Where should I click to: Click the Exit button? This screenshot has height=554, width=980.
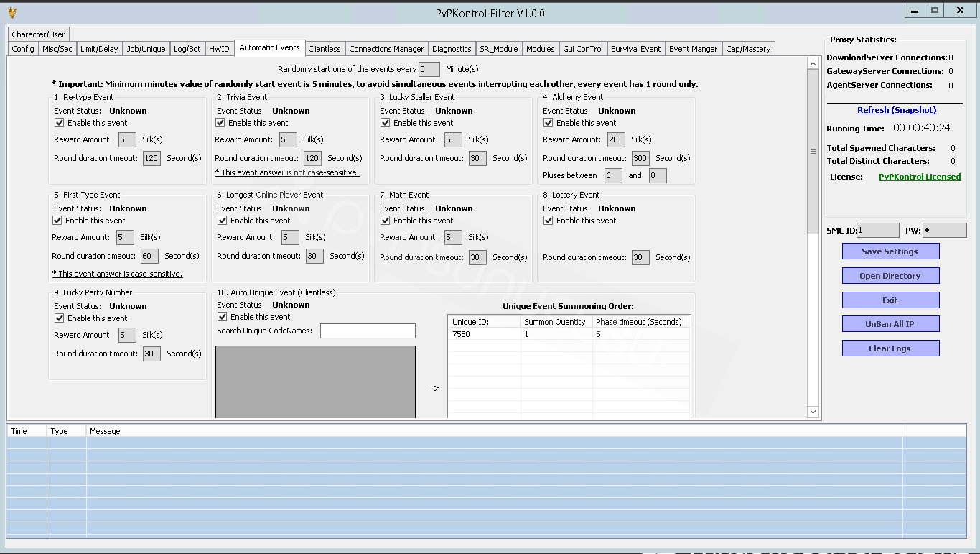[x=890, y=300]
